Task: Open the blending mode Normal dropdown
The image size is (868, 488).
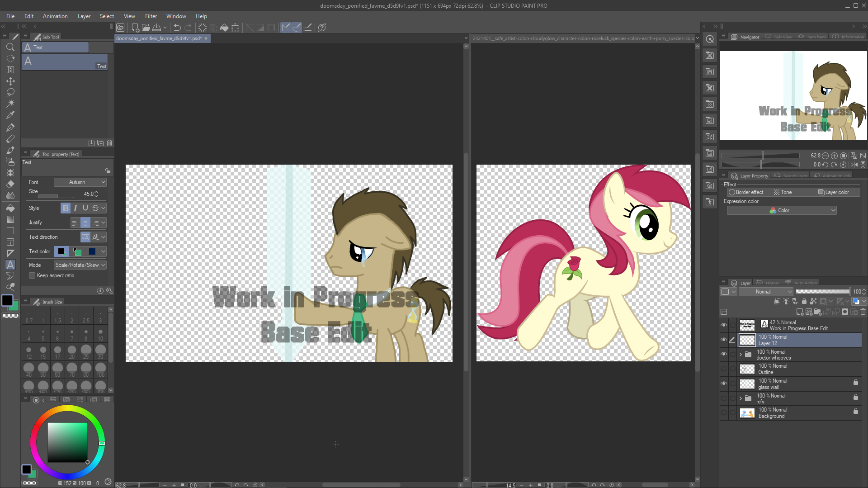Action: pyautogui.click(x=766, y=292)
